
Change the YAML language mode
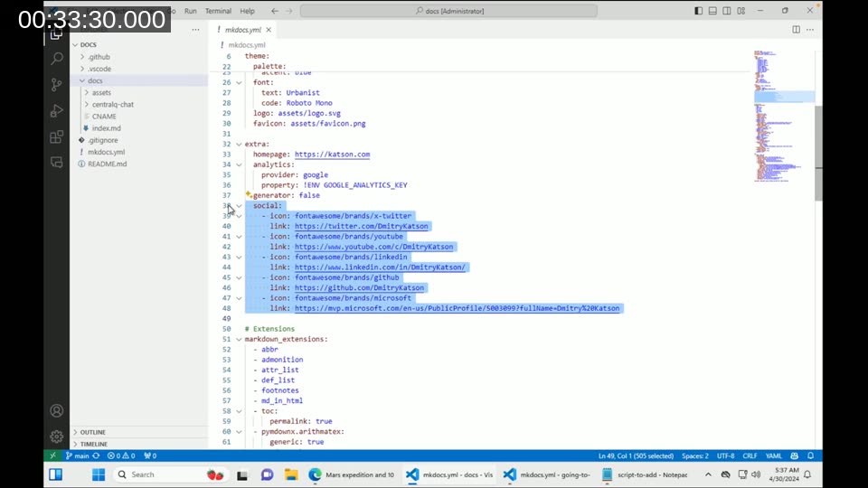point(773,455)
